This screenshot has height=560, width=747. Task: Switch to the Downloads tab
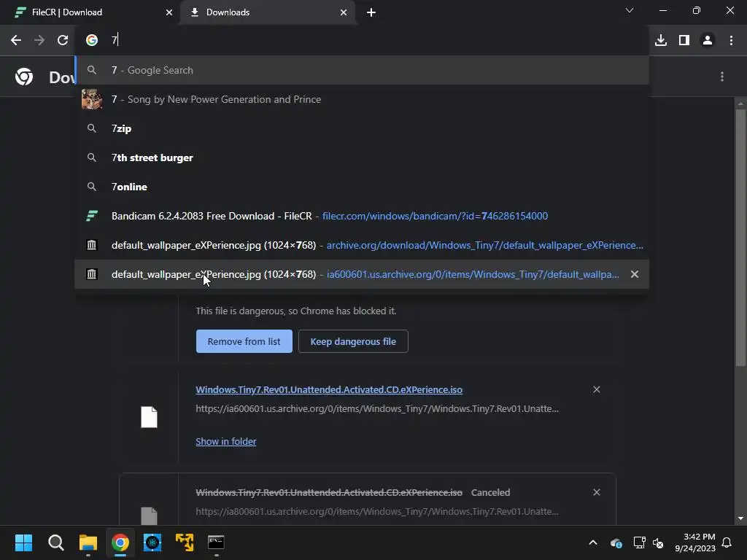(x=268, y=12)
